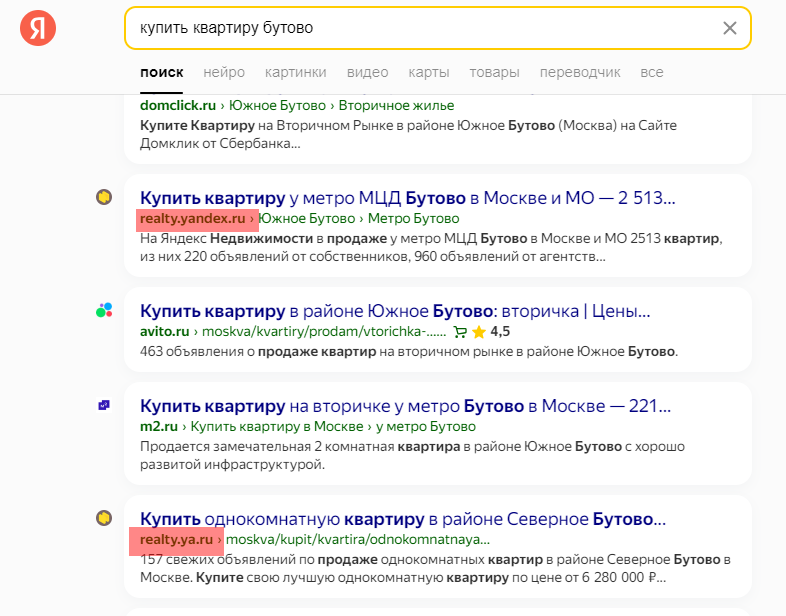
Task: Click domclick.ru domain link
Action: [x=178, y=105]
